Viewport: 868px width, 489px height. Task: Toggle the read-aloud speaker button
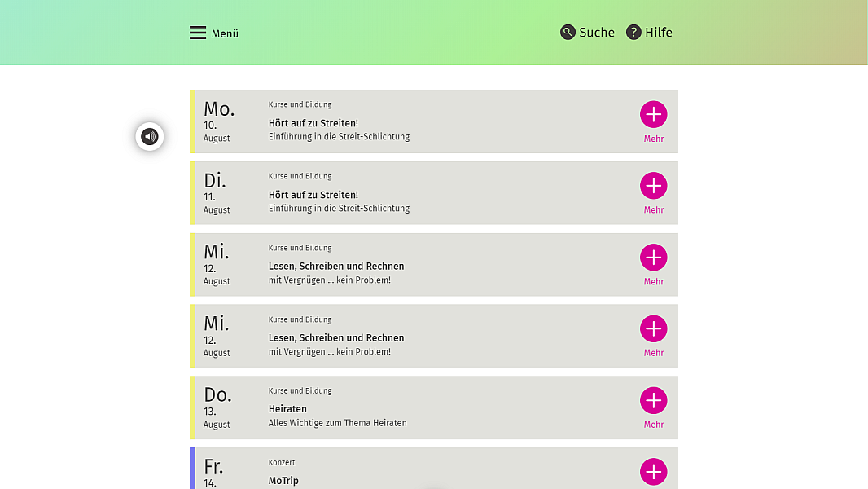[150, 136]
